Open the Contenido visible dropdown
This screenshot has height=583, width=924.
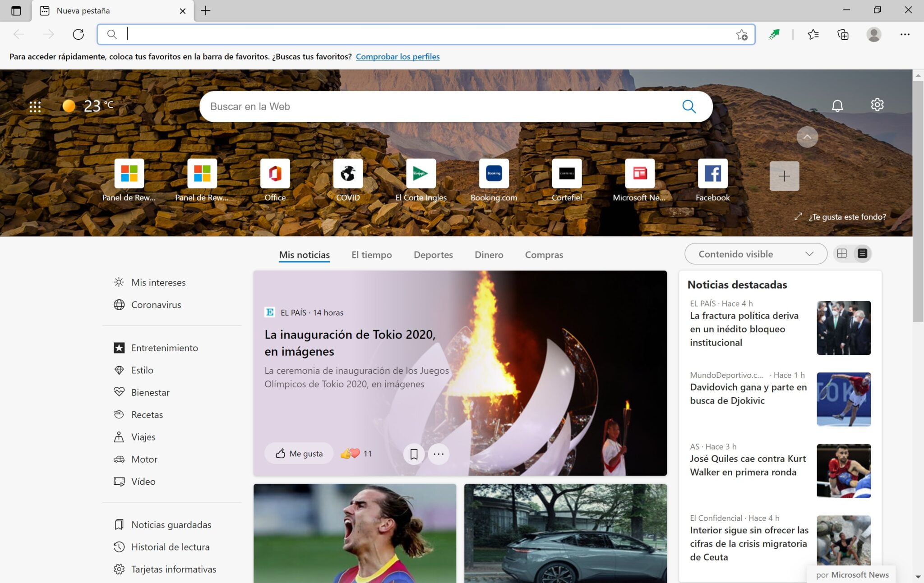coord(755,254)
